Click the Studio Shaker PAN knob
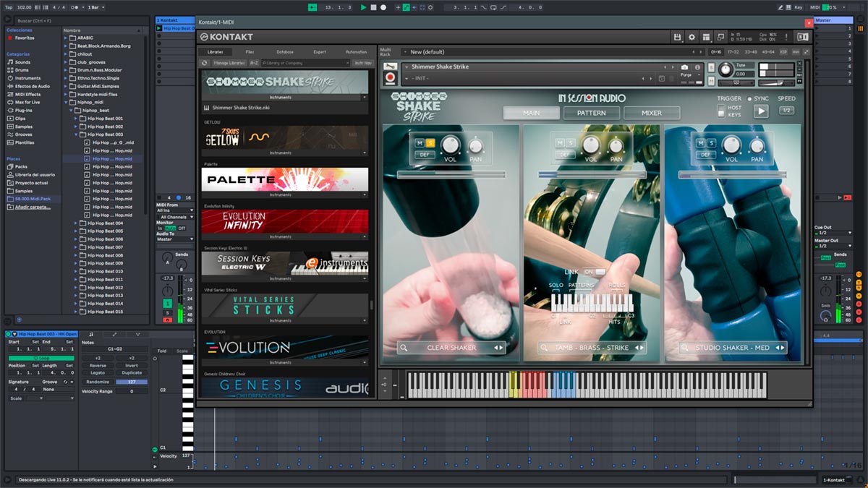 (757, 146)
